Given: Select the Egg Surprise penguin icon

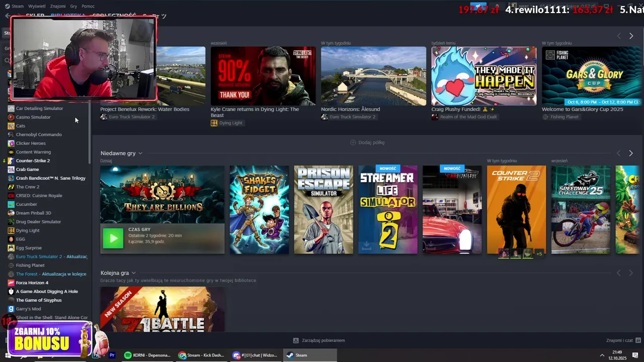Looking at the screenshot, I should coord(11,248).
